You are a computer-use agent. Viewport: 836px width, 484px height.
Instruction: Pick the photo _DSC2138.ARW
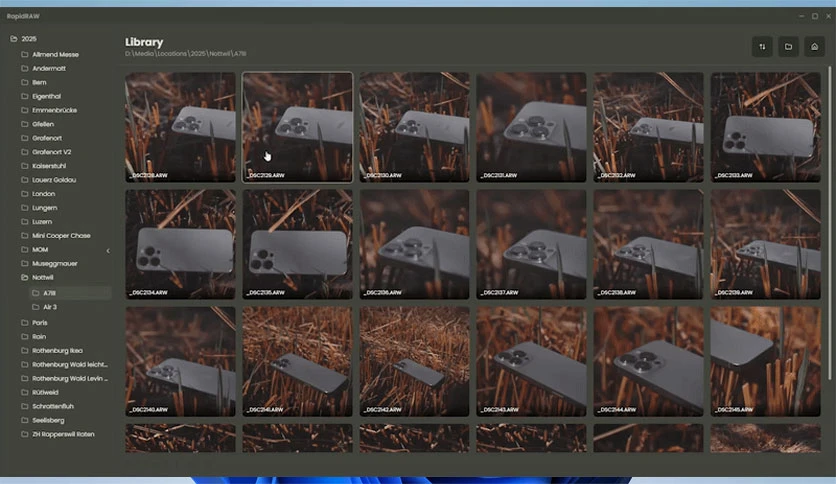pos(648,245)
